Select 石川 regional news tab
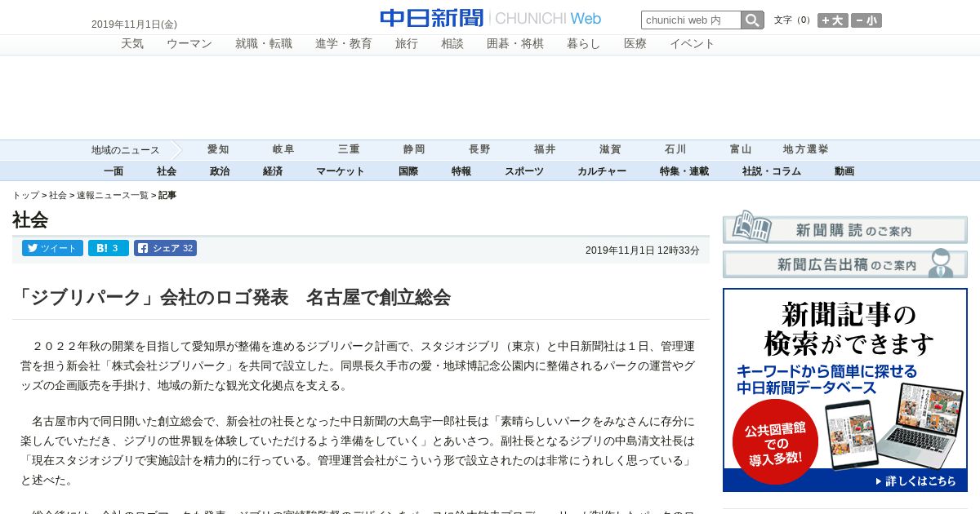The image size is (980, 514). 675,149
